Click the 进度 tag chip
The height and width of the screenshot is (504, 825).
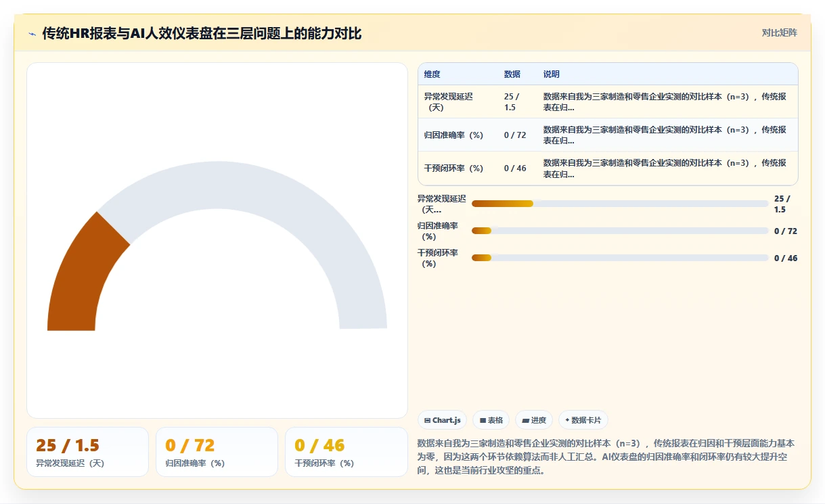click(534, 420)
